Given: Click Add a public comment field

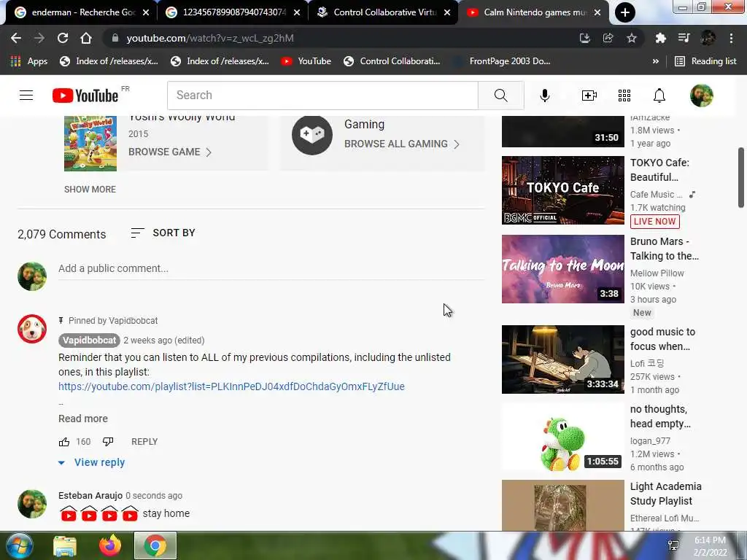Looking at the screenshot, I should point(271,268).
